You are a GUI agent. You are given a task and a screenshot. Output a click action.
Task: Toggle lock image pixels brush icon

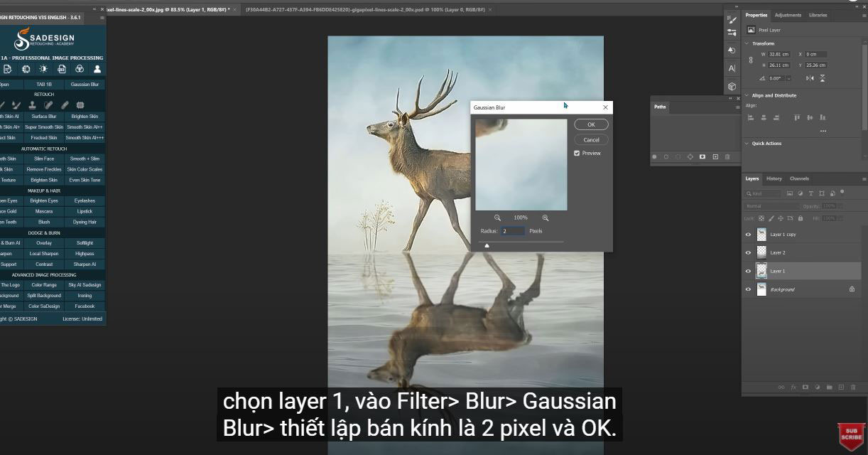click(x=771, y=218)
